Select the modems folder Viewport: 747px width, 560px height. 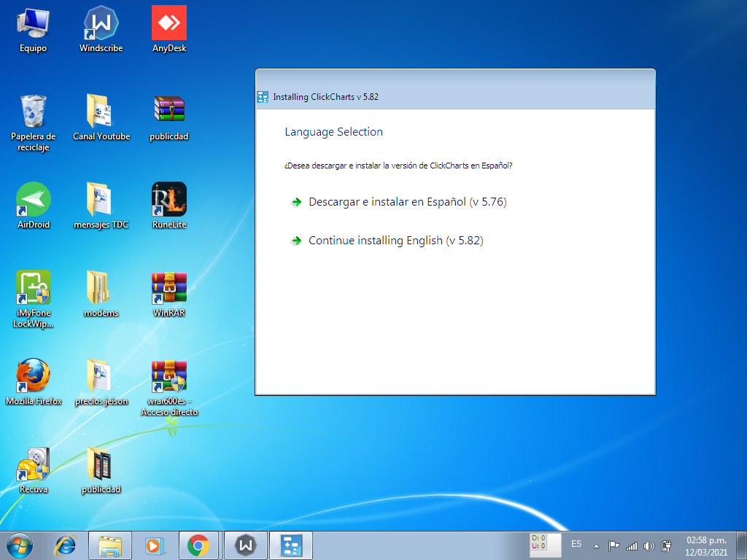101,294
